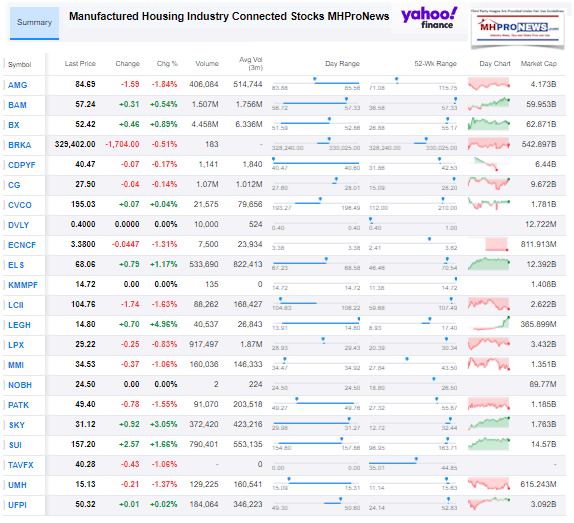Open BRKA ticker symbol link
Image resolution: width=574 pixels, height=523 pixels.
point(19,145)
